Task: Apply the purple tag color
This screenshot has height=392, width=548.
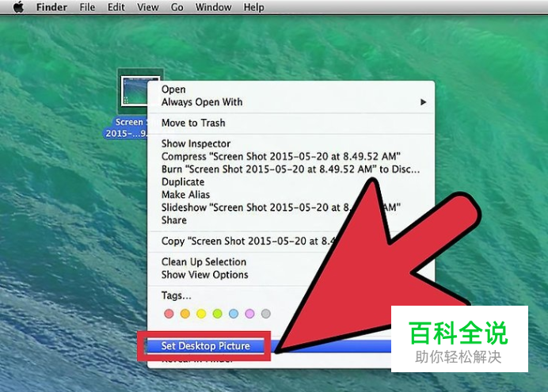Action: 249,314
